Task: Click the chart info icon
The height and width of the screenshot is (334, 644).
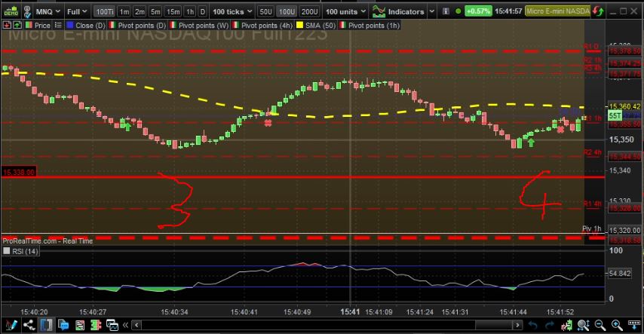Action: click(446, 11)
